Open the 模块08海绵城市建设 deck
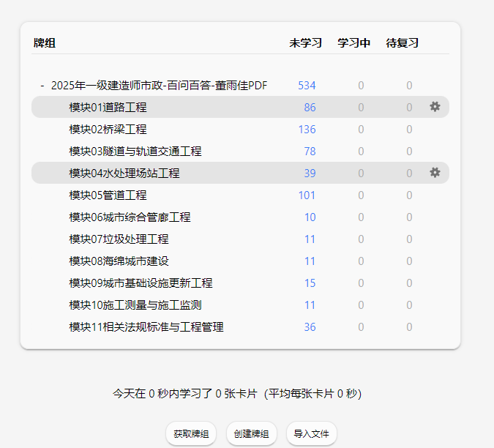The image size is (494, 448). click(x=119, y=261)
